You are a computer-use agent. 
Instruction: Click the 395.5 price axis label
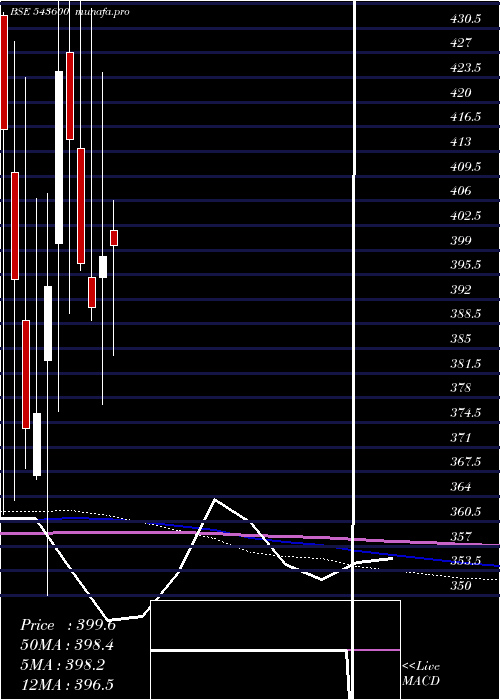click(x=465, y=265)
